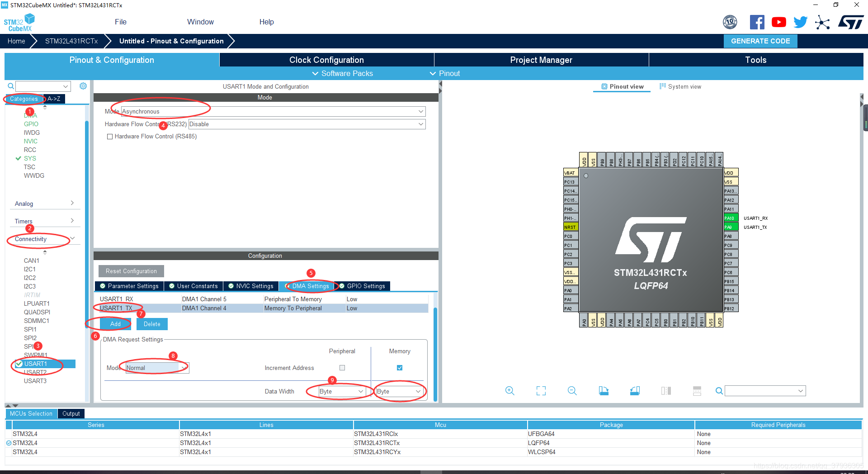Screen dimensions: 868x474
Task: Switch to A->Z sorting tab
Action: click(54, 99)
